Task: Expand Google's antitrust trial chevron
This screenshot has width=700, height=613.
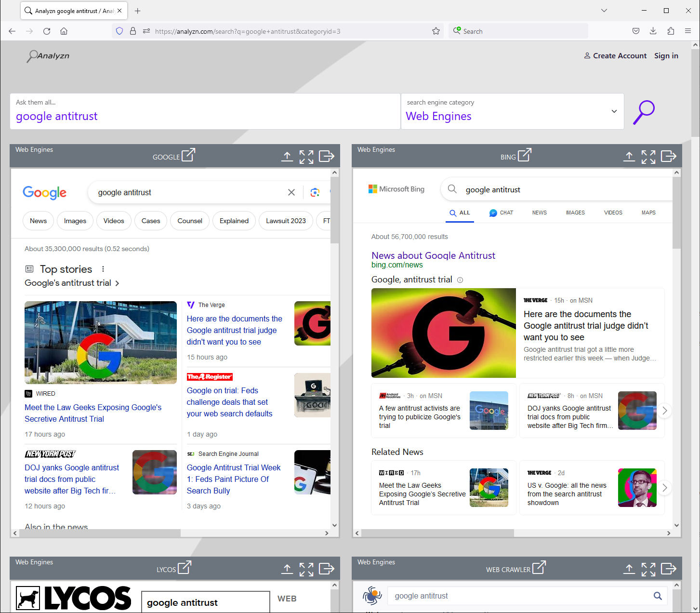Action: 117,283
